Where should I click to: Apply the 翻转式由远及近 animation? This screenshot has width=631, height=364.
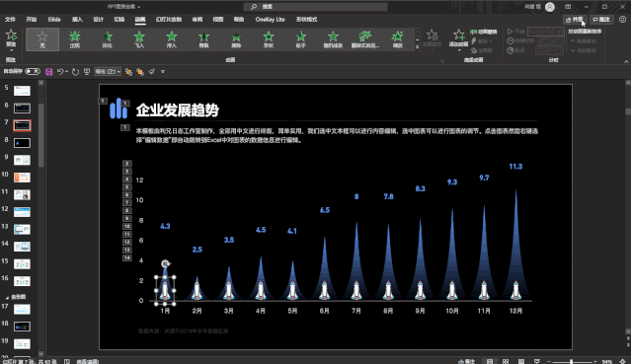click(x=365, y=39)
